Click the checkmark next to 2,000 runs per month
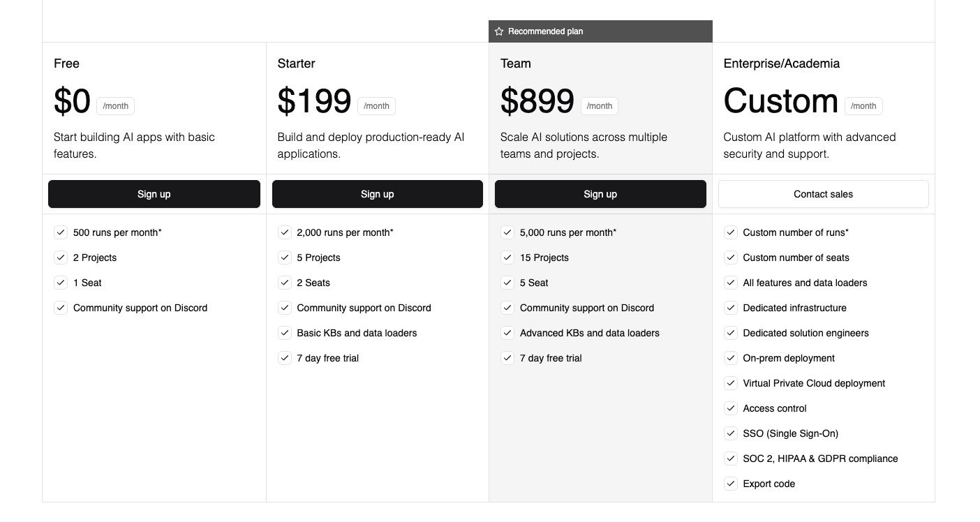 (285, 232)
